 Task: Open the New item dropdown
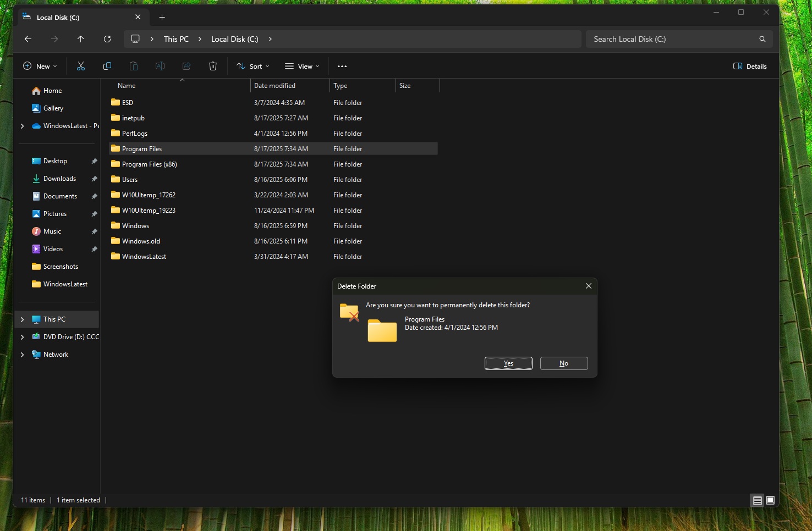pos(39,65)
